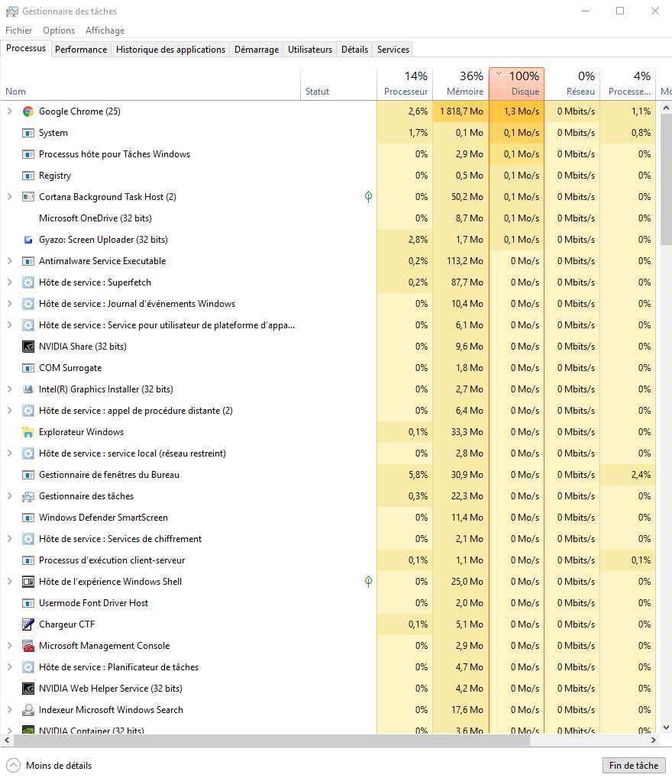672x784 pixels.
Task: Click the Superfetch service gear icon
Action: [28, 282]
